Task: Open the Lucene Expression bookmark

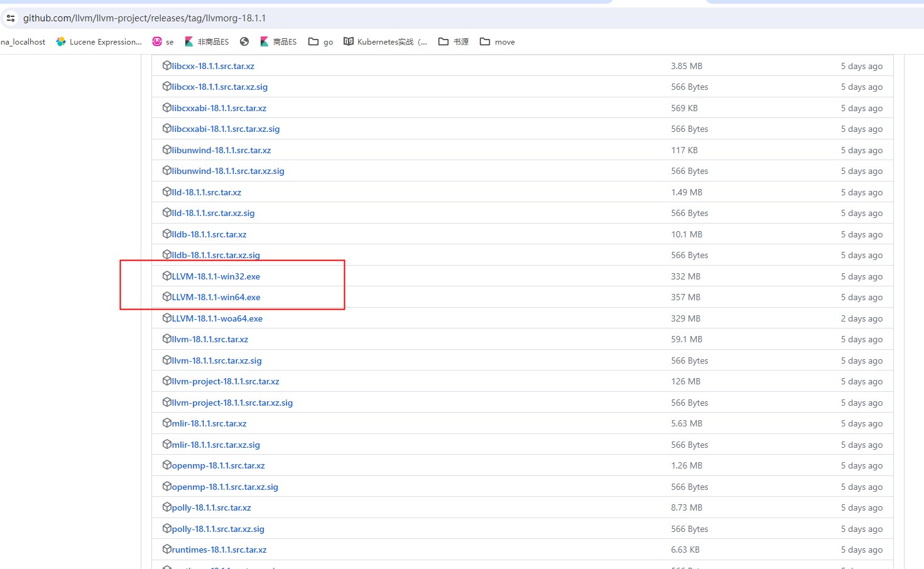Action: coord(99,41)
